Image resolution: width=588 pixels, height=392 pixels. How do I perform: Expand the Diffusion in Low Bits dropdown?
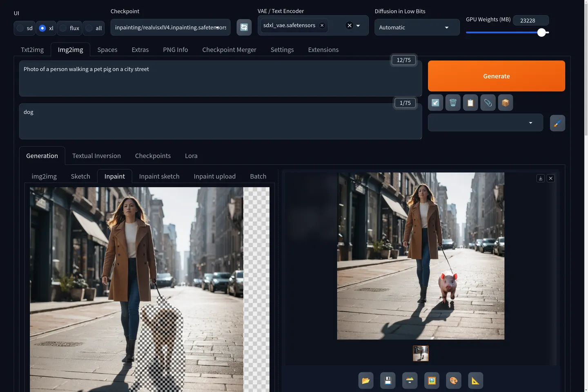click(x=417, y=27)
